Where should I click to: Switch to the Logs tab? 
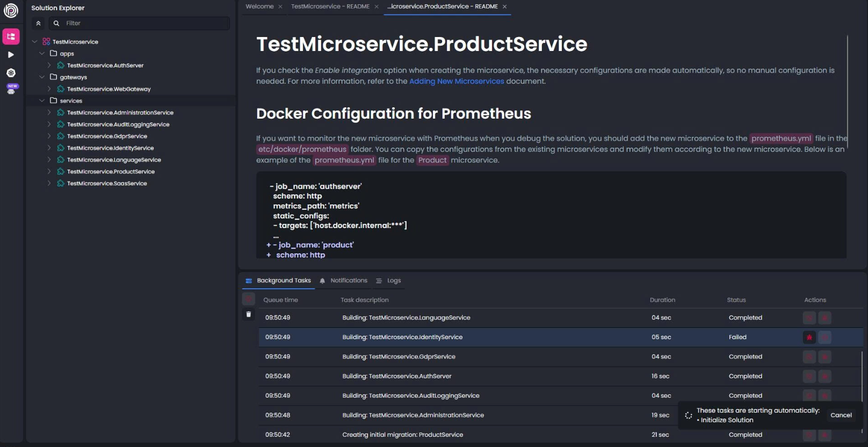393,281
